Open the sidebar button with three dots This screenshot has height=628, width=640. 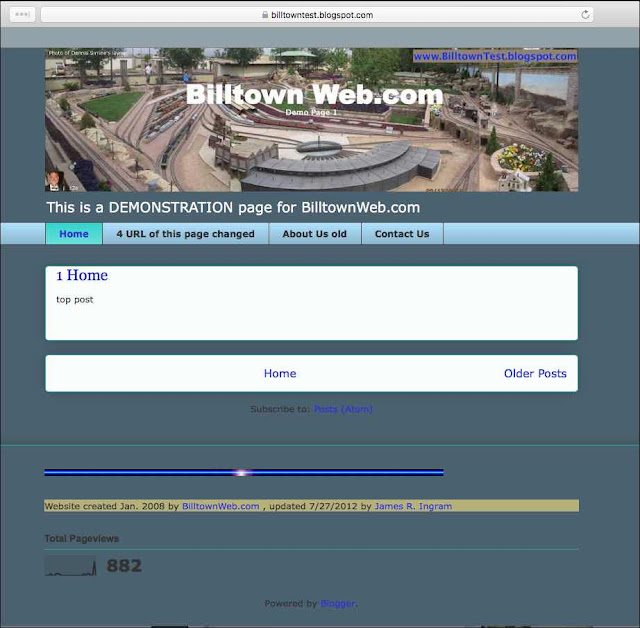pyautogui.click(x=22, y=14)
